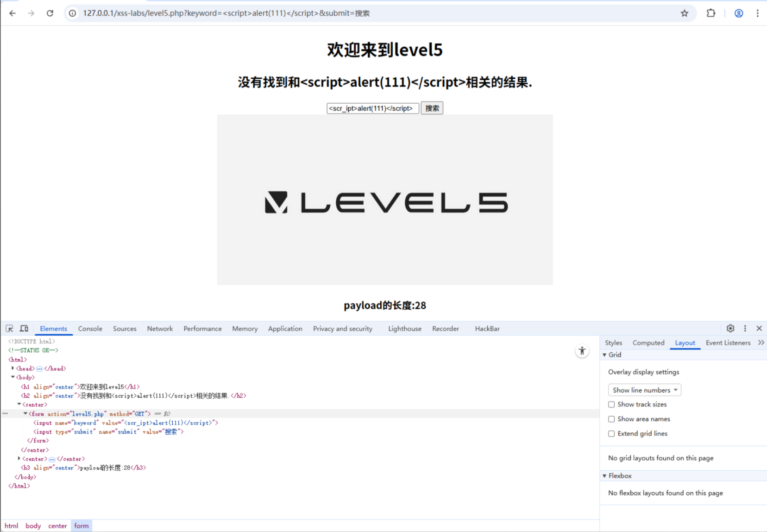The image size is (767, 532).
Task: Collapse the Grid section
Action: [x=604, y=355]
